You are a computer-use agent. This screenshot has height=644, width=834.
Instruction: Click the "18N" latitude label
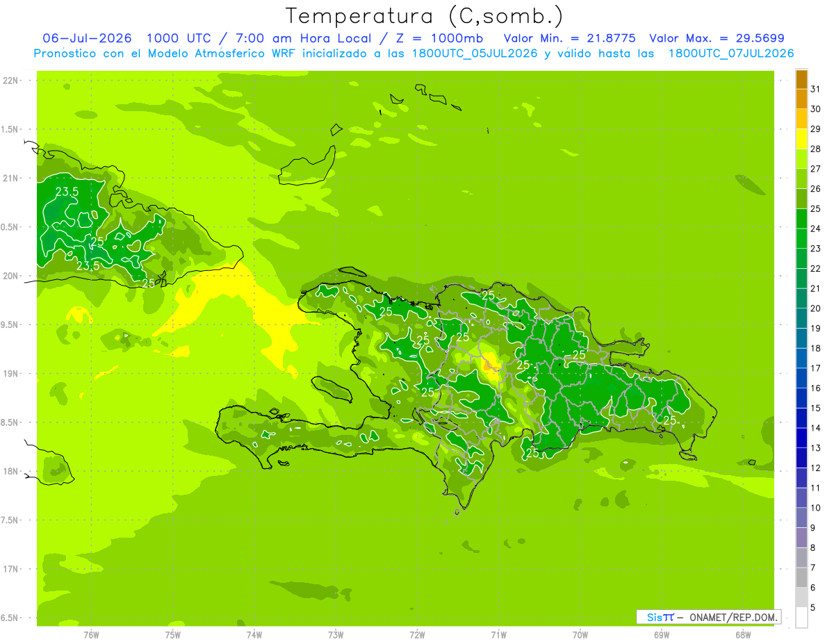pos(10,471)
